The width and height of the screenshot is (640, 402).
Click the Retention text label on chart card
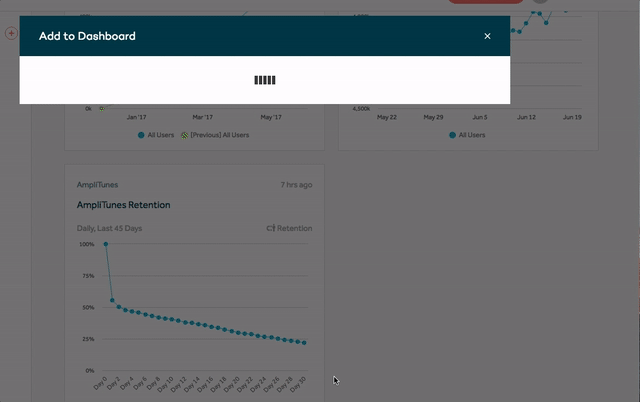tap(294, 228)
